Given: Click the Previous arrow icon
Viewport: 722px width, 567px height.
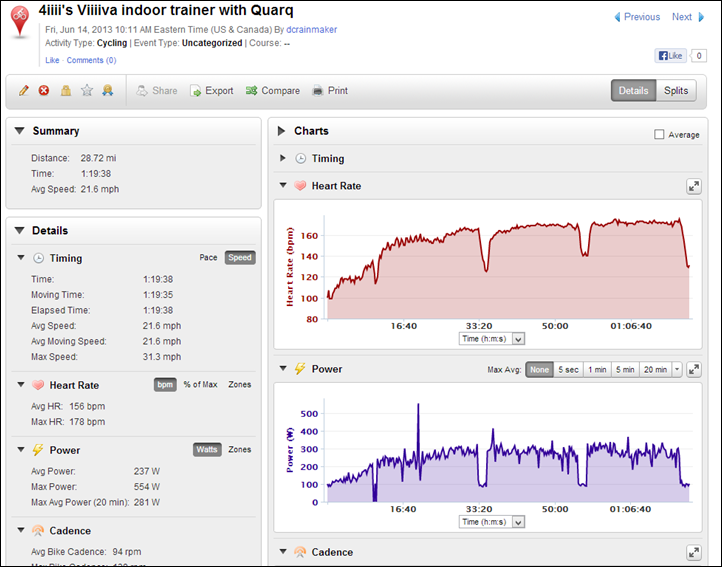Looking at the screenshot, I should [617, 17].
